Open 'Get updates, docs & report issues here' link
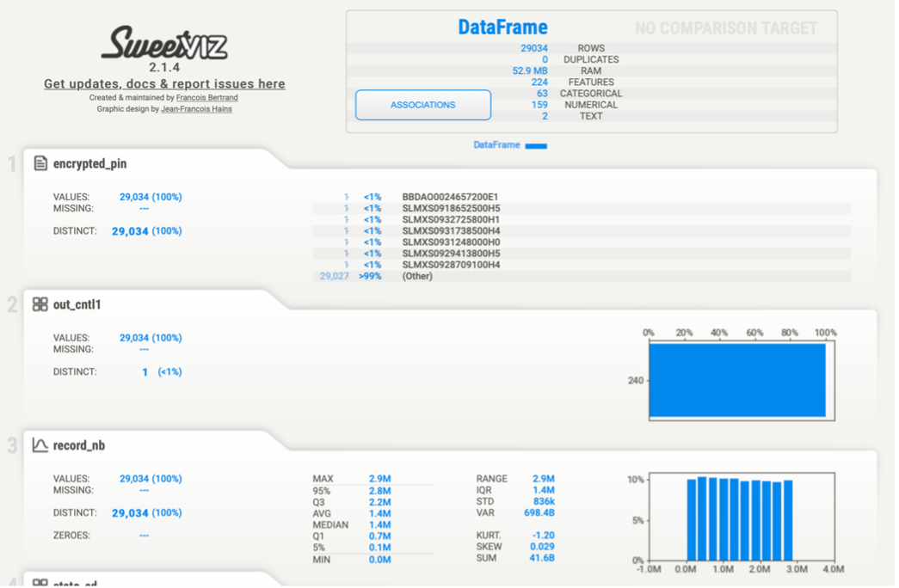Image resolution: width=899 pixels, height=588 pixels. [x=164, y=84]
